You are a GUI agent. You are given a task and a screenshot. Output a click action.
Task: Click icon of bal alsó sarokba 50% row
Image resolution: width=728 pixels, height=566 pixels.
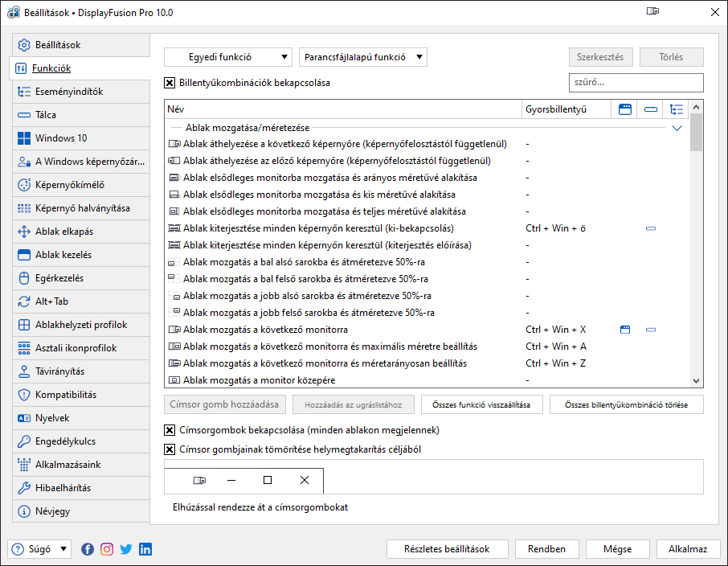(172, 263)
